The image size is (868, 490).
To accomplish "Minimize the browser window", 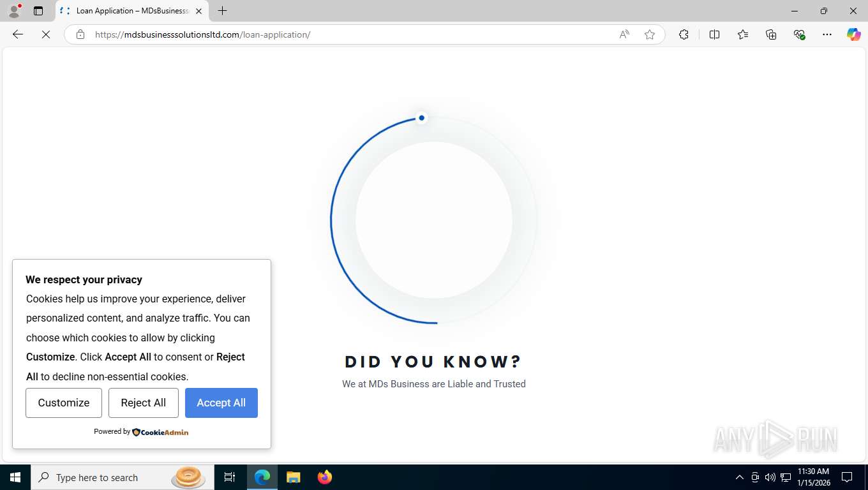I will (795, 11).
